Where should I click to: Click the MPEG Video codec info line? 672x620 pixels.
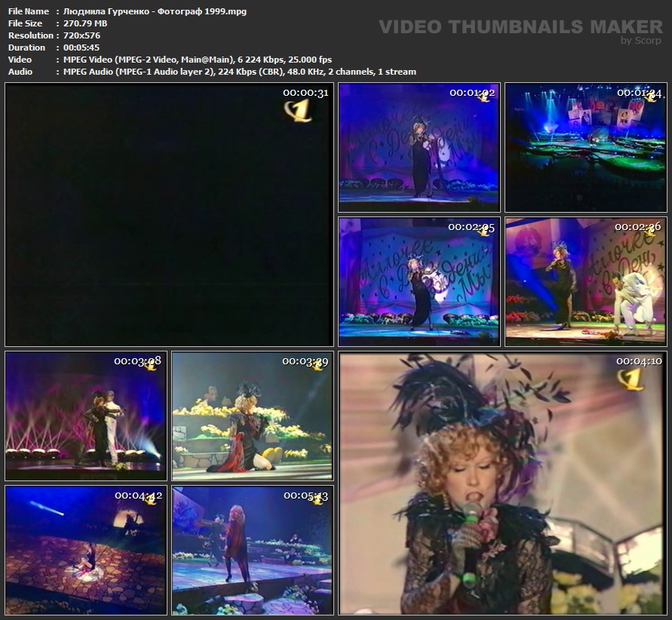click(x=198, y=60)
